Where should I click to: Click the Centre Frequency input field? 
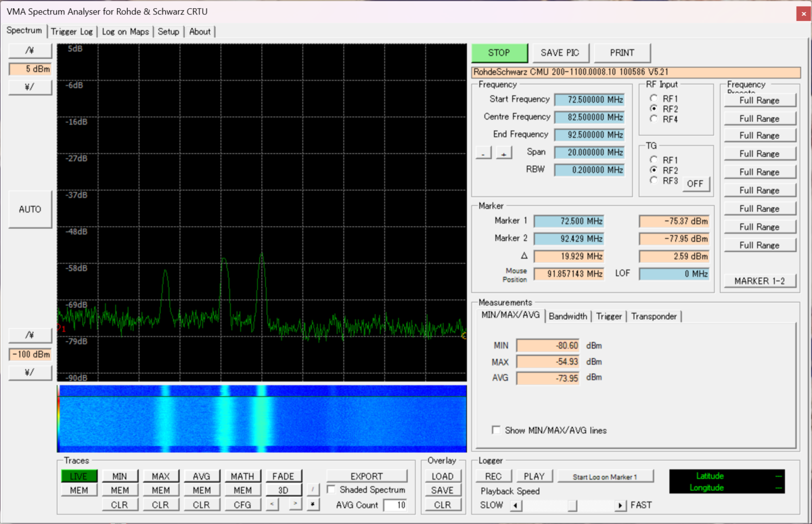coord(589,117)
